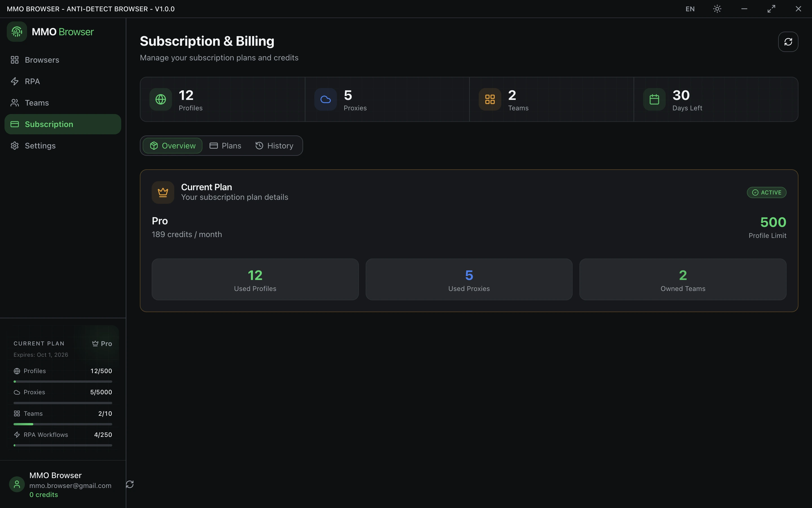Click the lightning icon next to RPA Workflows
Image resolution: width=812 pixels, height=508 pixels.
17,435
